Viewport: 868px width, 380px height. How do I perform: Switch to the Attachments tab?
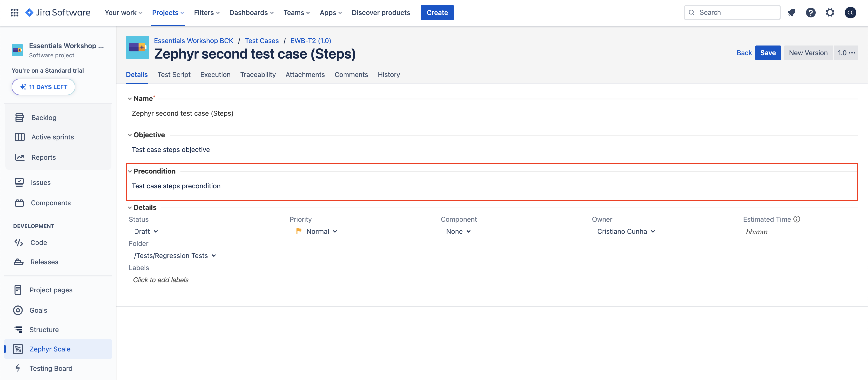(x=305, y=75)
